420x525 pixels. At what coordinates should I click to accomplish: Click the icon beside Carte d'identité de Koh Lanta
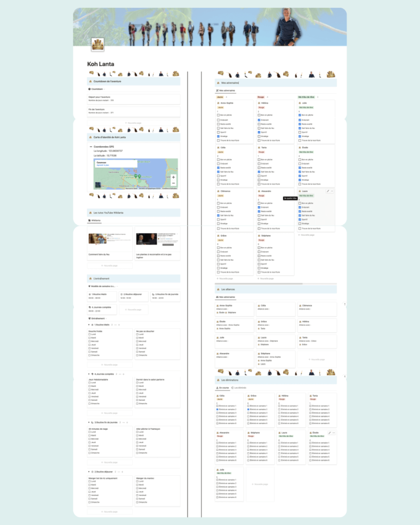coord(90,137)
